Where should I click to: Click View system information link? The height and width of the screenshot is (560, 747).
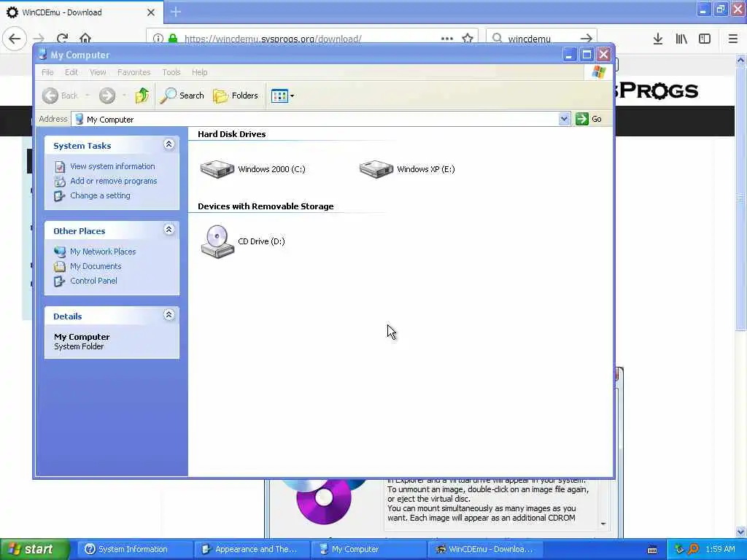tap(112, 166)
